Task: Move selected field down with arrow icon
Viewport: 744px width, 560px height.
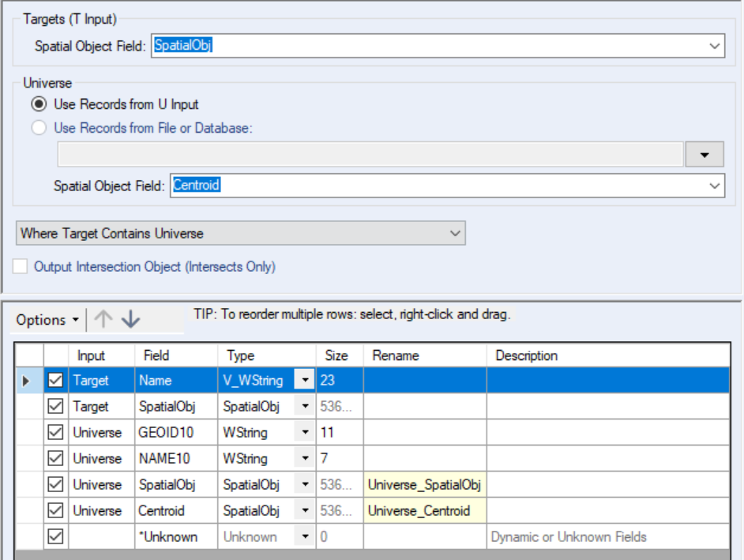Action: pos(130,319)
